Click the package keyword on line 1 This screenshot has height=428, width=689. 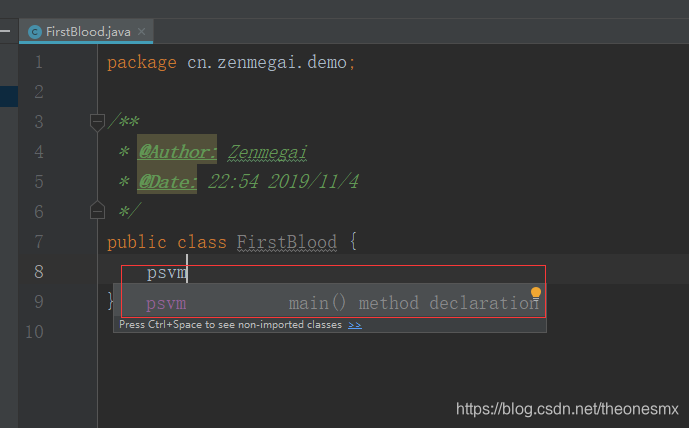click(x=141, y=62)
